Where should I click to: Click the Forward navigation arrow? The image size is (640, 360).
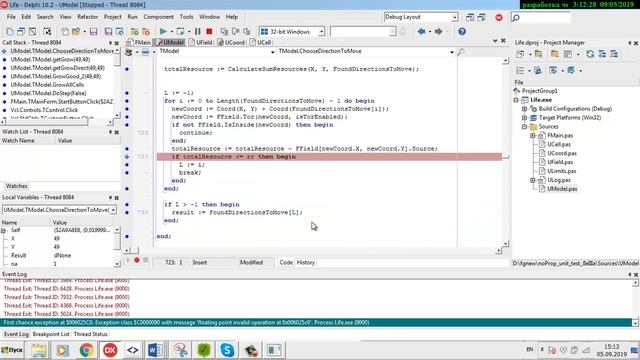pyautogui.click(x=438, y=31)
